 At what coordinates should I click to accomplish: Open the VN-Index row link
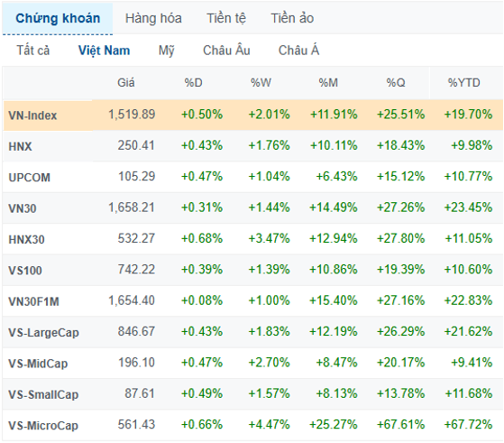[32, 115]
